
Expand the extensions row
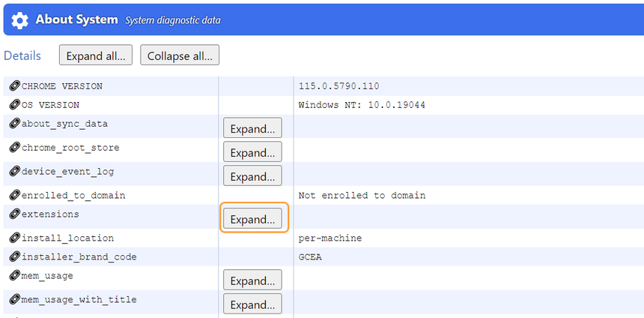coord(252,218)
